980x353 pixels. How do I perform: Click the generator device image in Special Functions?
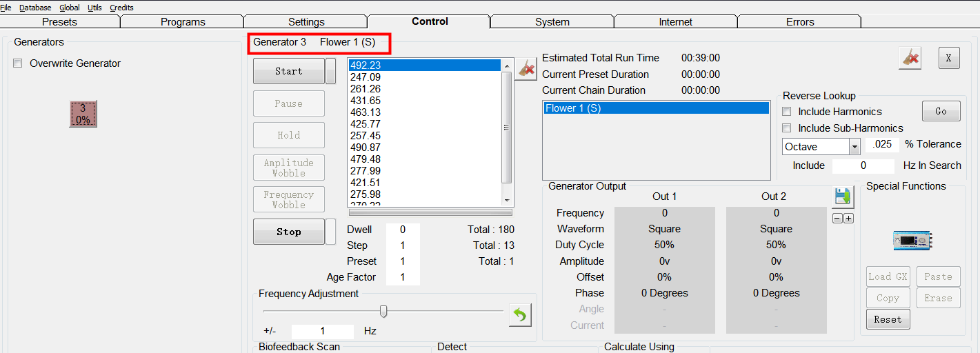tap(912, 240)
